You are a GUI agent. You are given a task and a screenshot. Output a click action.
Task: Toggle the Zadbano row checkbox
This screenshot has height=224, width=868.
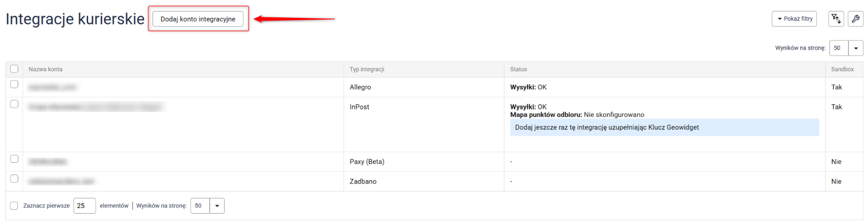coord(14,179)
